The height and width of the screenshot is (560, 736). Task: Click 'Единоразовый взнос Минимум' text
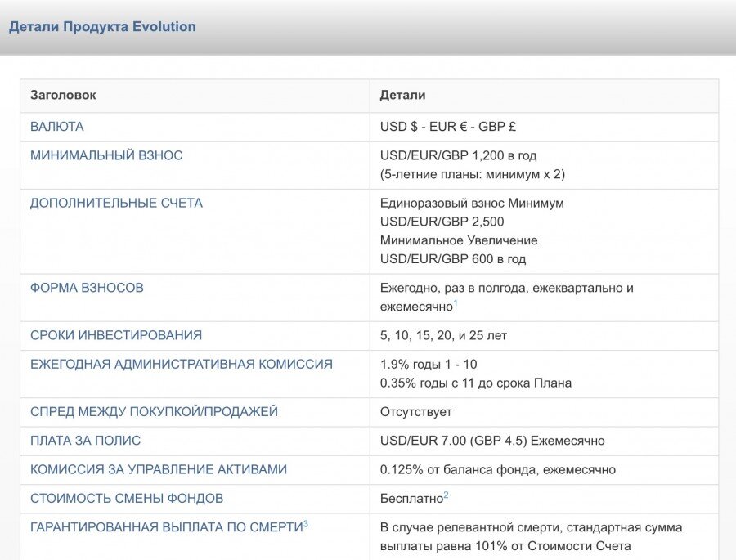[x=472, y=203]
